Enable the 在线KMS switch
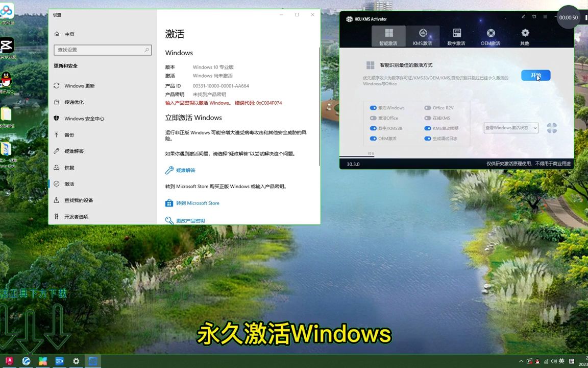Screen dimensions: 588x368 click(428, 118)
